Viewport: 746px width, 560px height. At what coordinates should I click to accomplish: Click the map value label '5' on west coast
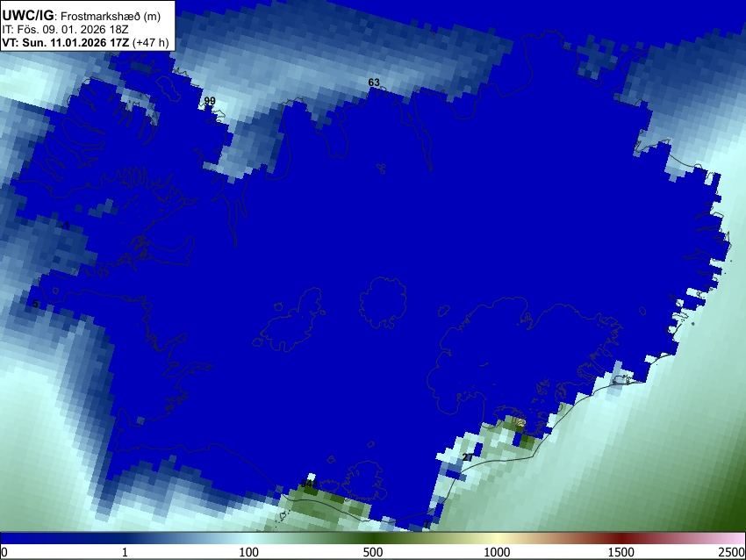pyautogui.click(x=35, y=304)
